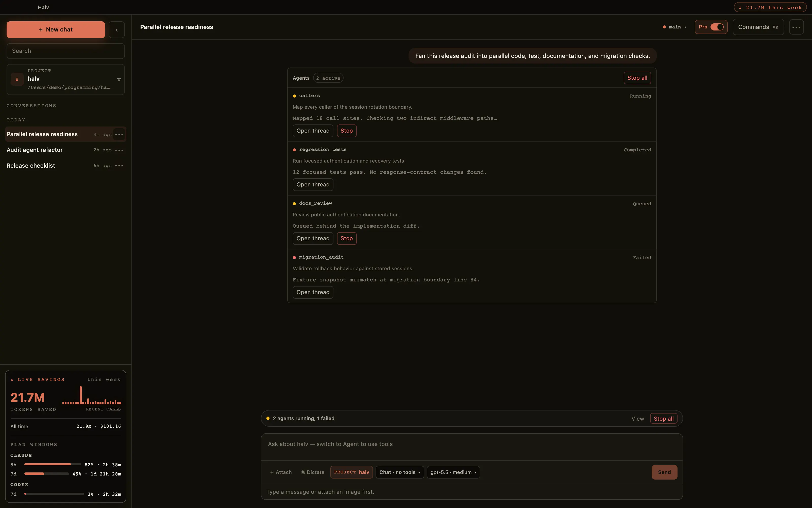Click the Claude 7d usage bar
Viewport: 812px width, 508px height.
point(46,474)
